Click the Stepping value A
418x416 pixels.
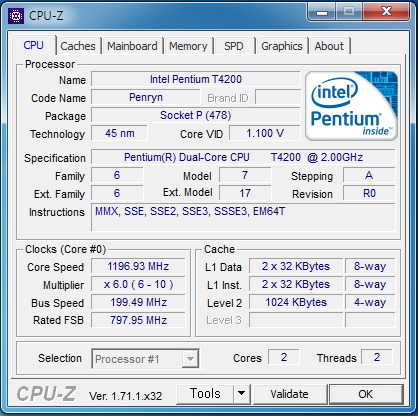(369, 175)
